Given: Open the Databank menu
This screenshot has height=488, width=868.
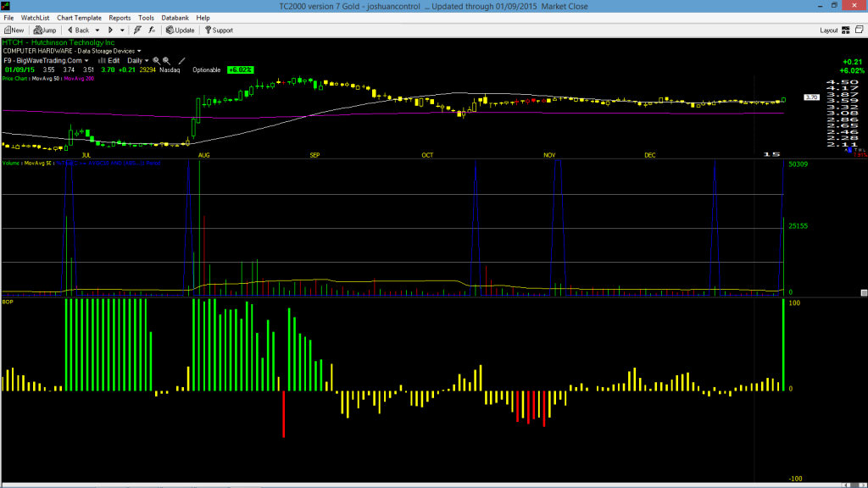Looking at the screenshot, I should click(x=175, y=18).
